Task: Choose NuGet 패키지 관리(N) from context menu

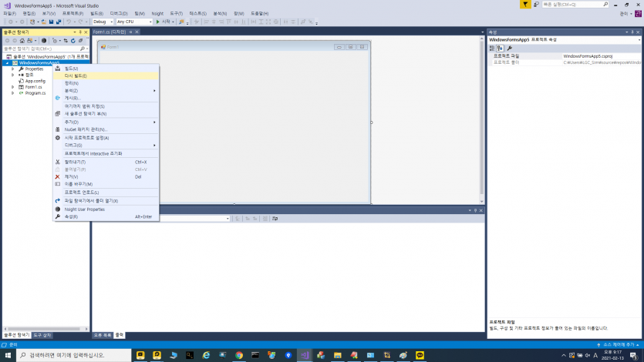Action: coord(106,129)
